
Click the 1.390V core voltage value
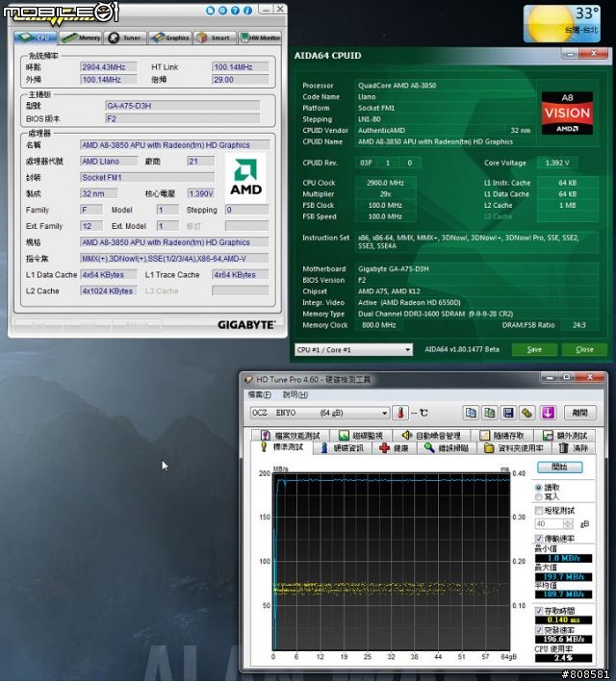click(201, 193)
